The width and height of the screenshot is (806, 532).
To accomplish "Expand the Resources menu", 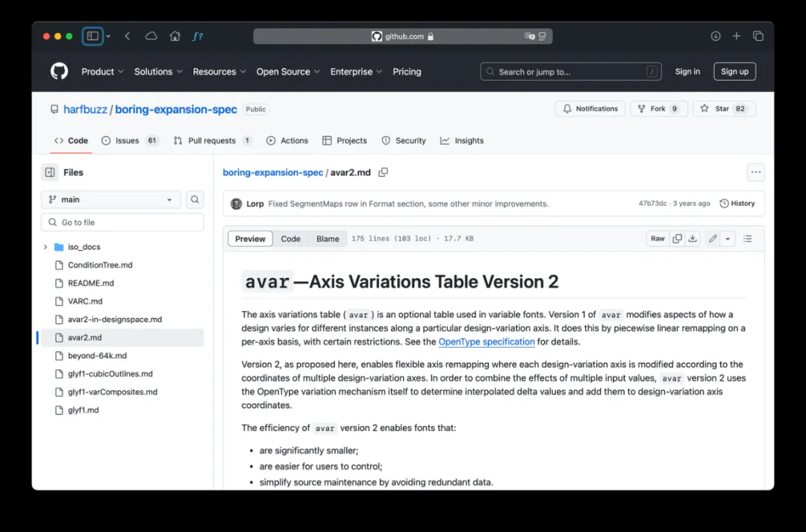I will point(219,72).
